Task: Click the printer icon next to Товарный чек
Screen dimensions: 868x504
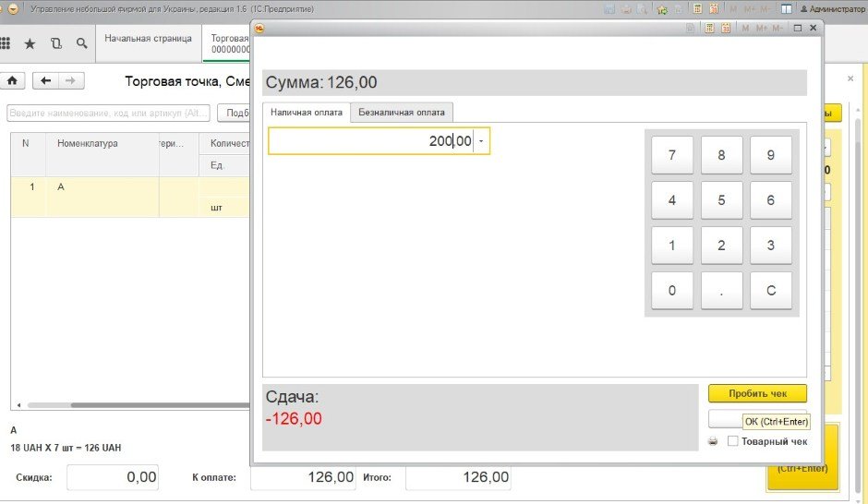Action: (x=713, y=442)
